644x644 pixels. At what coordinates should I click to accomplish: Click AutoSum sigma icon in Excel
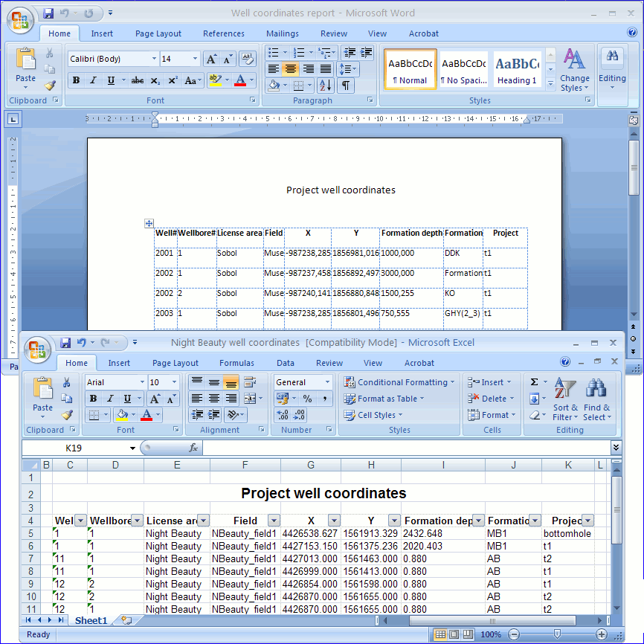click(x=534, y=382)
